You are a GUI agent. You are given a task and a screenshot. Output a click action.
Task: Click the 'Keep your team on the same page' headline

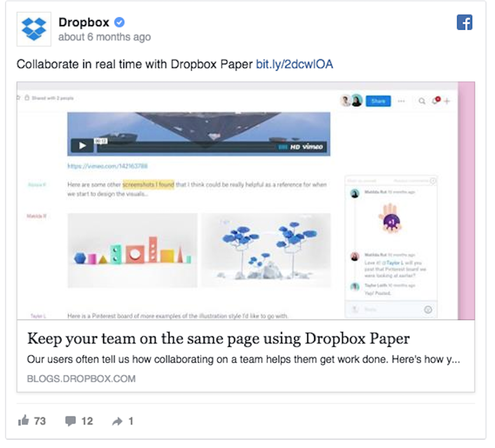click(x=218, y=338)
